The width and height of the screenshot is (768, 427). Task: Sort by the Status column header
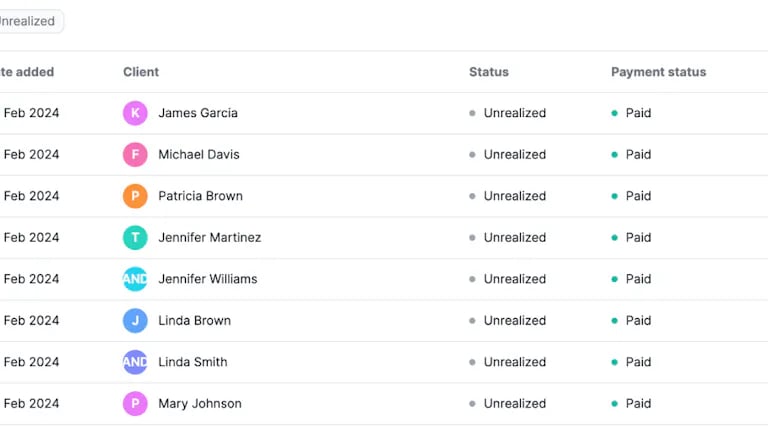[x=489, y=72]
